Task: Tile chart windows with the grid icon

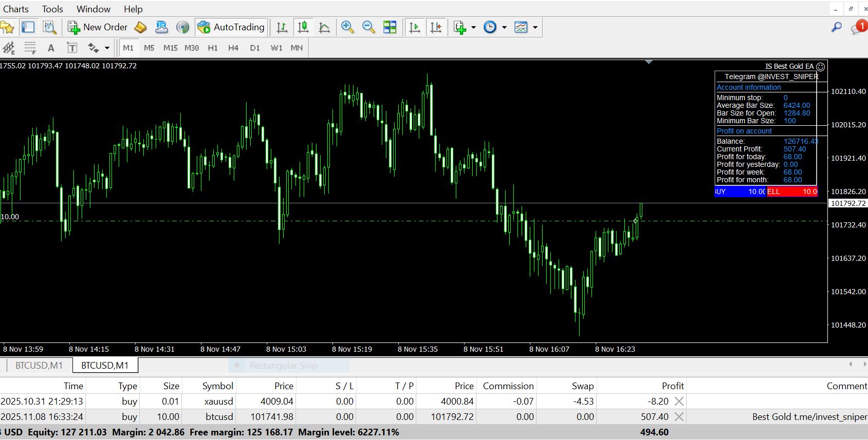Action: point(390,27)
